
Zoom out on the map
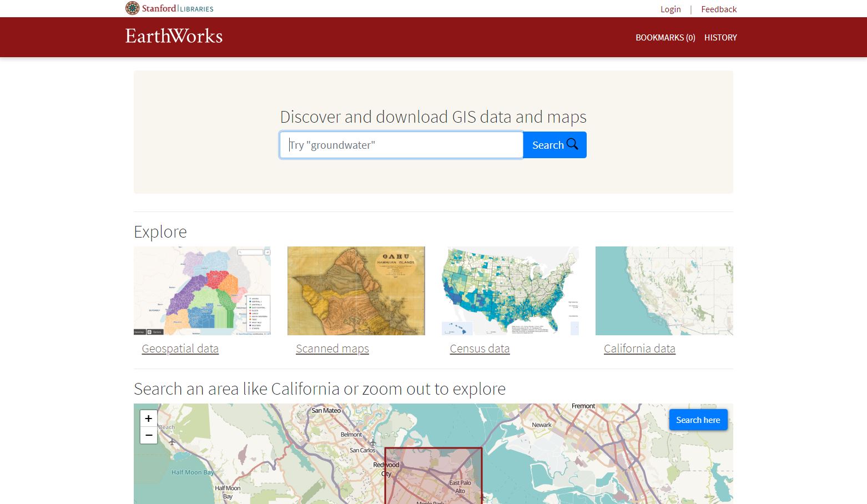(149, 435)
